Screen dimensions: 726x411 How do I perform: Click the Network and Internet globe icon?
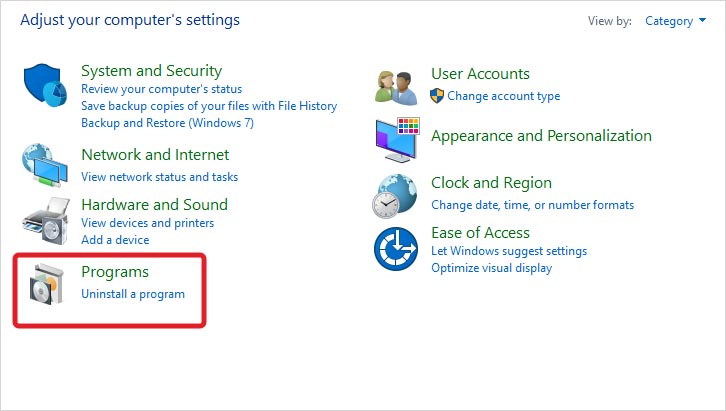[44, 165]
